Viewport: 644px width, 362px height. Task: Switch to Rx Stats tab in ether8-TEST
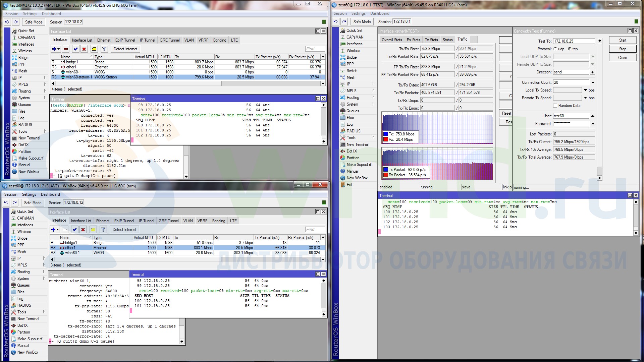[413, 40]
